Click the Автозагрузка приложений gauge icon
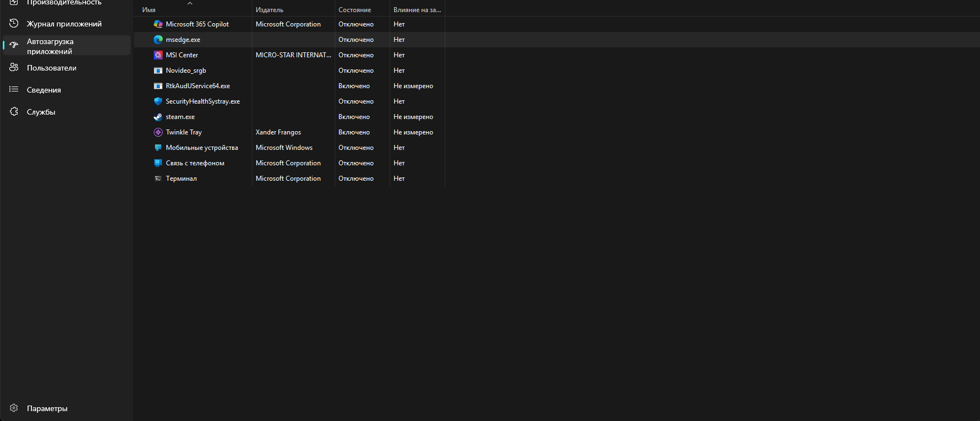 click(14, 45)
